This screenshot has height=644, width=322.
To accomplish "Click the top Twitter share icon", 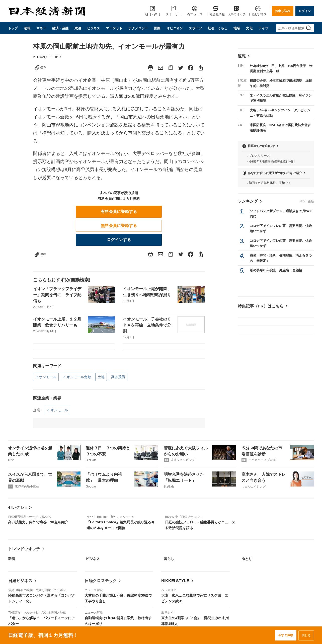I will coord(181,68).
